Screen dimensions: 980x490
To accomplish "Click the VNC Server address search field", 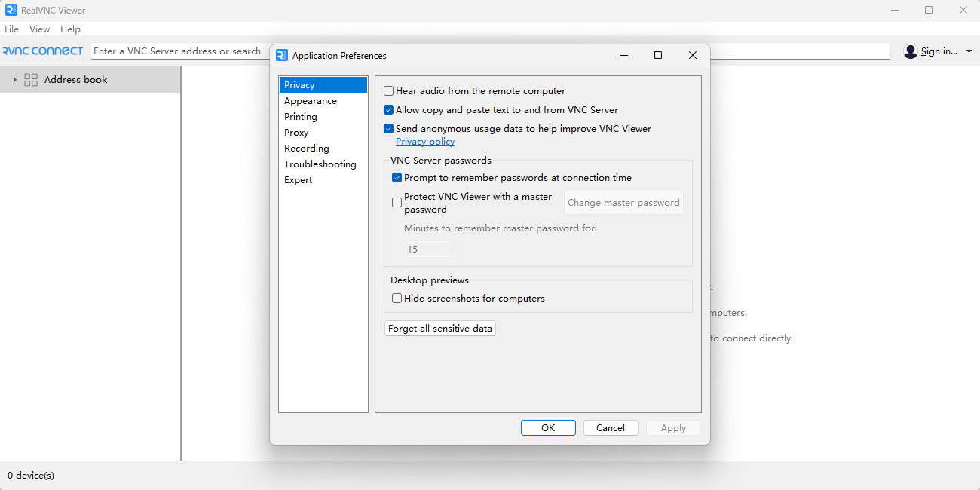I will tap(178, 51).
